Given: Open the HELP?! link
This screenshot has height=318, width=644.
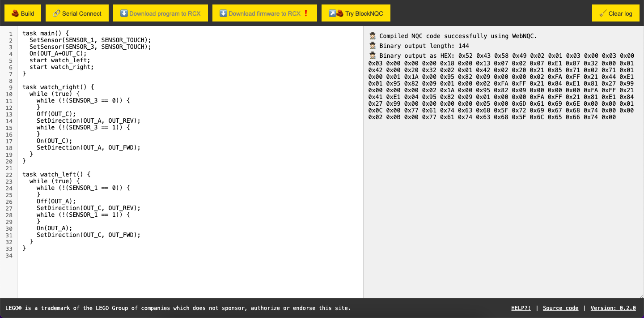Looking at the screenshot, I should tap(521, 308).
